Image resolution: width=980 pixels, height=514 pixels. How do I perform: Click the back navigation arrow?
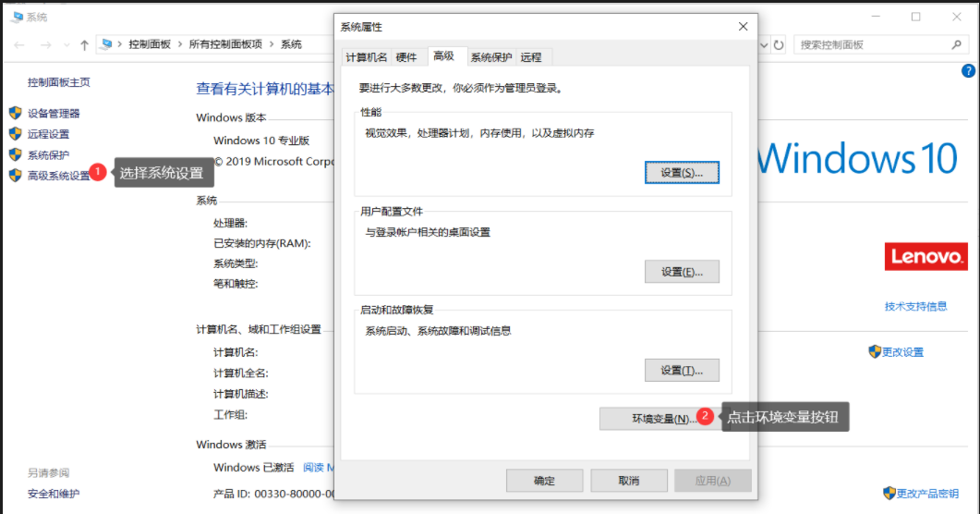pos(19,45)
